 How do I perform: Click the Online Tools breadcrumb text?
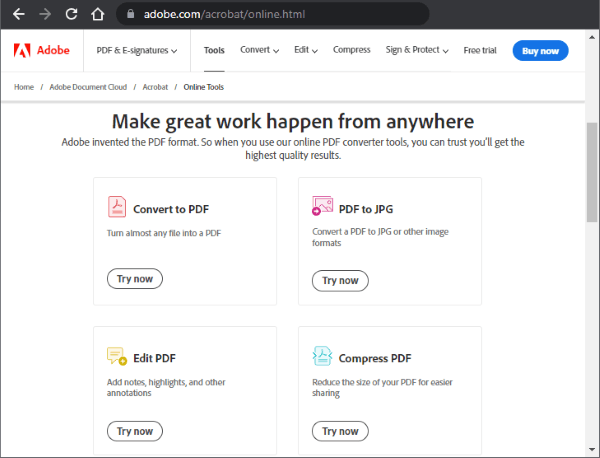(204, 87)
